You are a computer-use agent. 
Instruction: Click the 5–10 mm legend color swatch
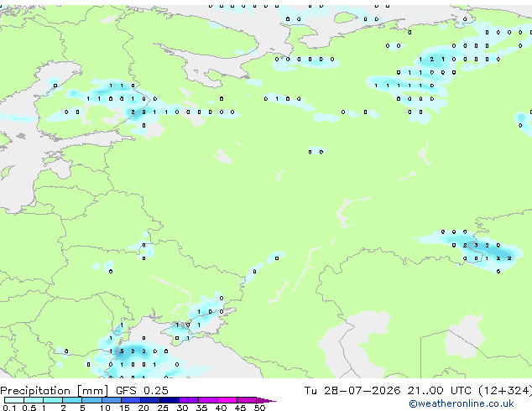pyautogui.click(x=92, y=400)
